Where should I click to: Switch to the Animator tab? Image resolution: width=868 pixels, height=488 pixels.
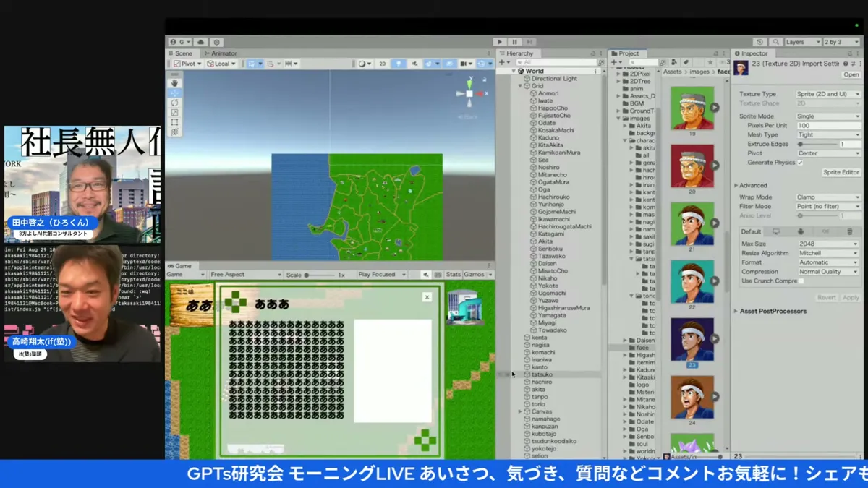pyautogui.click(x=221, y=53)
